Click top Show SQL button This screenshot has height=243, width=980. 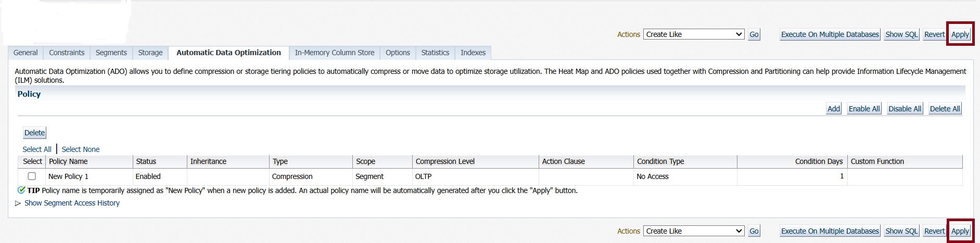[x=901, y=34]
